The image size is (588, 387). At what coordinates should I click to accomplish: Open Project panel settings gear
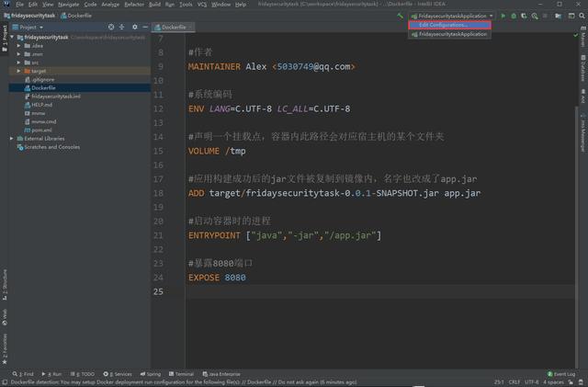[133, 28]
